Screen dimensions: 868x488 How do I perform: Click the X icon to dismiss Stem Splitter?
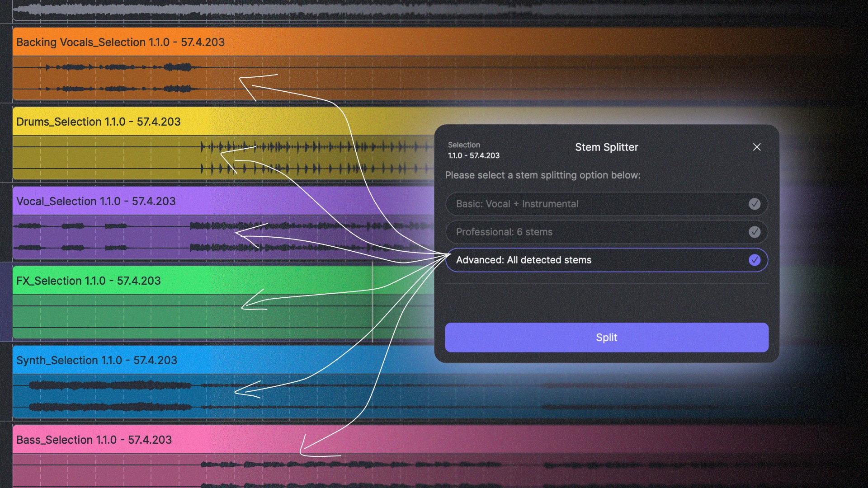coord(757,147)
